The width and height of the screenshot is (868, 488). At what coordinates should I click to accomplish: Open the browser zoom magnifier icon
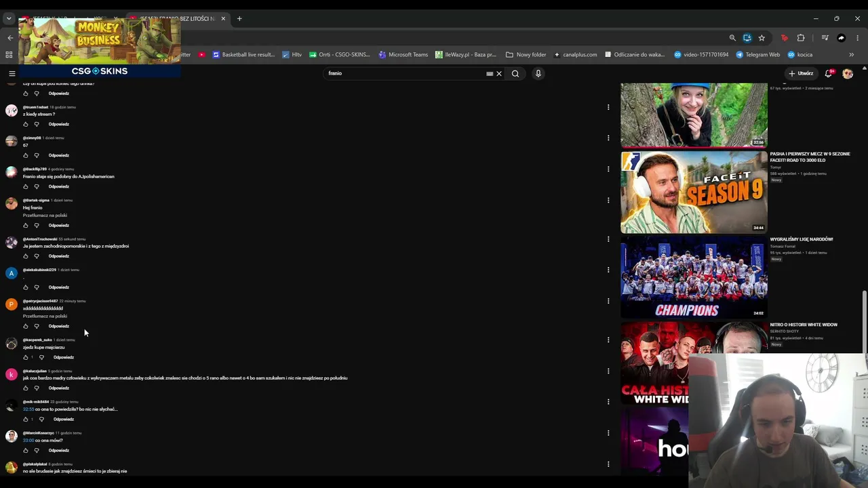click(732, 38)
